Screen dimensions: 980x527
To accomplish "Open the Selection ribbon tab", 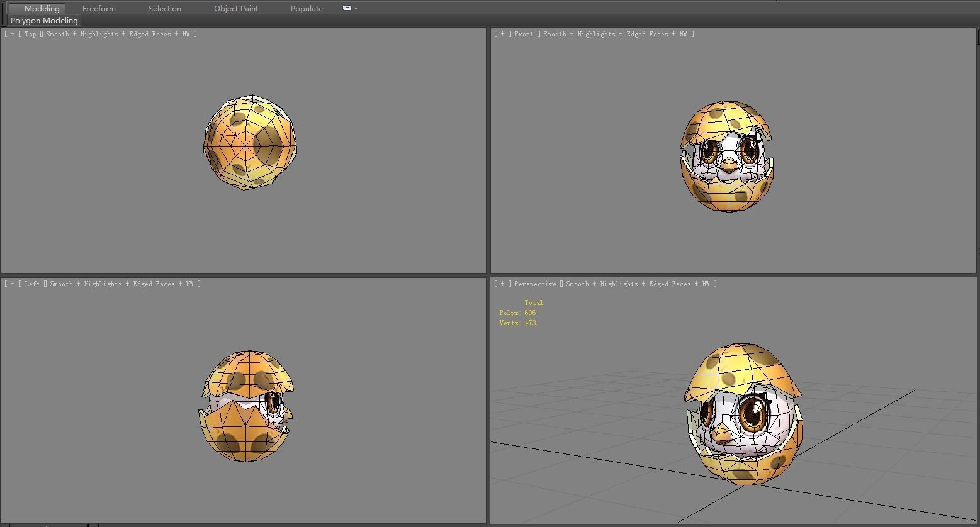I will (x=165, y=8).
